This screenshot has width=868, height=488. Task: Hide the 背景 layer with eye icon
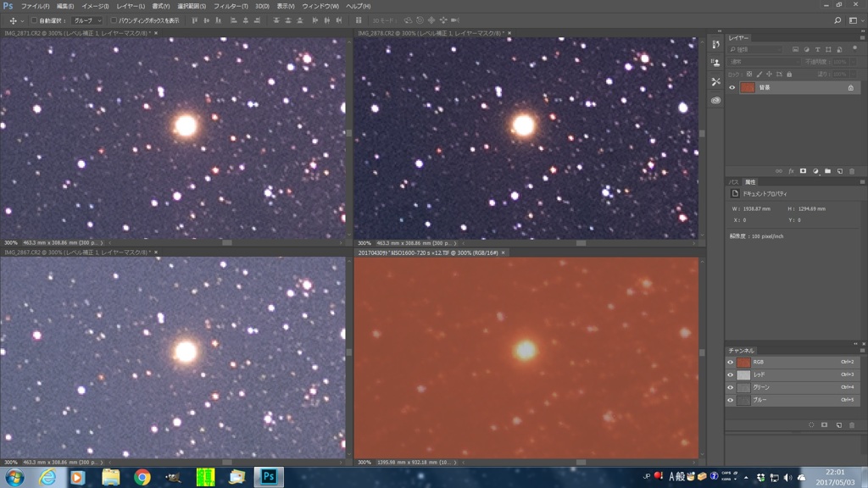[732, 87]
